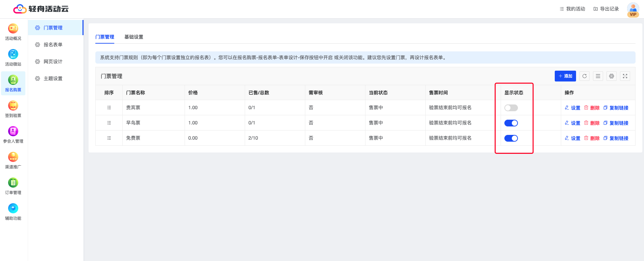Click the 轻舟活动云 logo
The height and width of the screenshot is (261, 644).
point(41,9)
